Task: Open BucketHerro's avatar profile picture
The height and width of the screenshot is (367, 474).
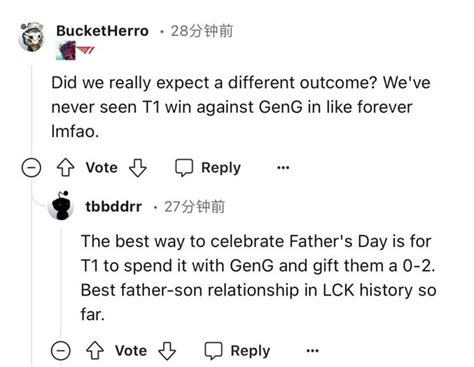Action: tap(32, 37)
